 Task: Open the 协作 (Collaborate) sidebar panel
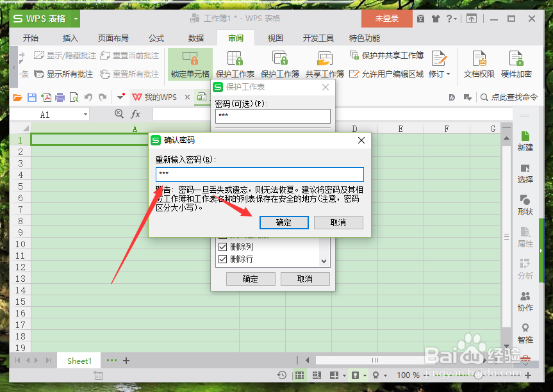click(x=525, y=300)
